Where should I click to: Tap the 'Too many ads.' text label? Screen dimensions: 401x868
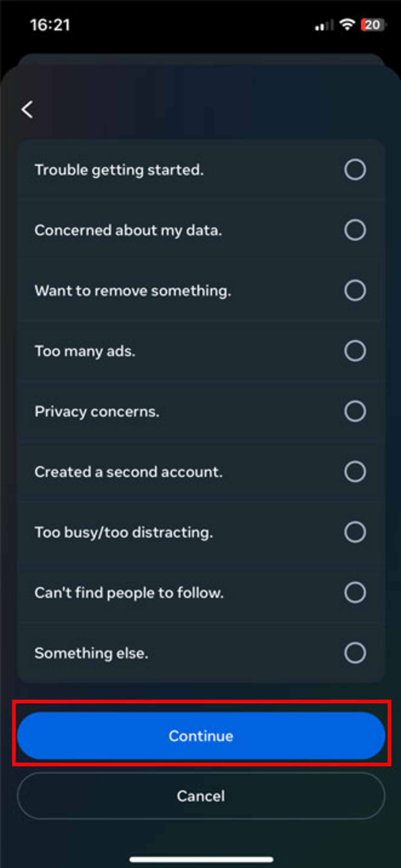pos(85,351)
